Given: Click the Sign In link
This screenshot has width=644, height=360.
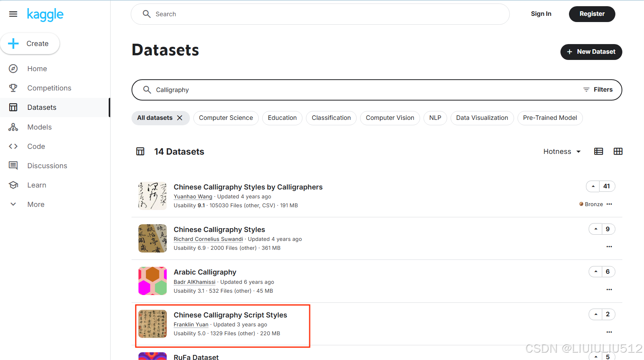Looking at the screenshot, I should point(541,14).
